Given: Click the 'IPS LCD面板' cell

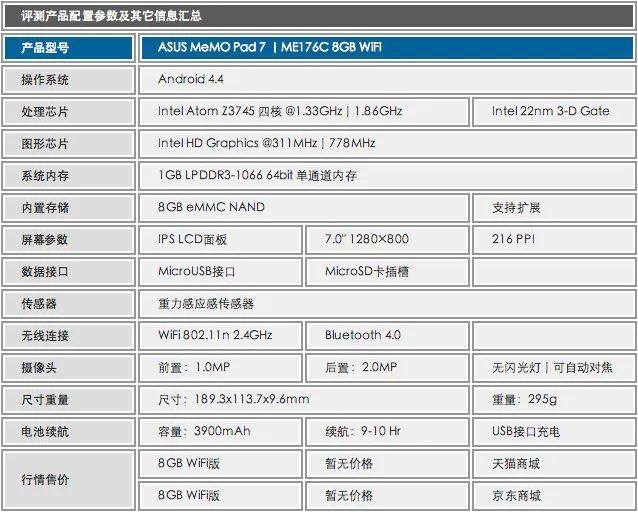Looking at the screenshot, I should click(221, 240).
